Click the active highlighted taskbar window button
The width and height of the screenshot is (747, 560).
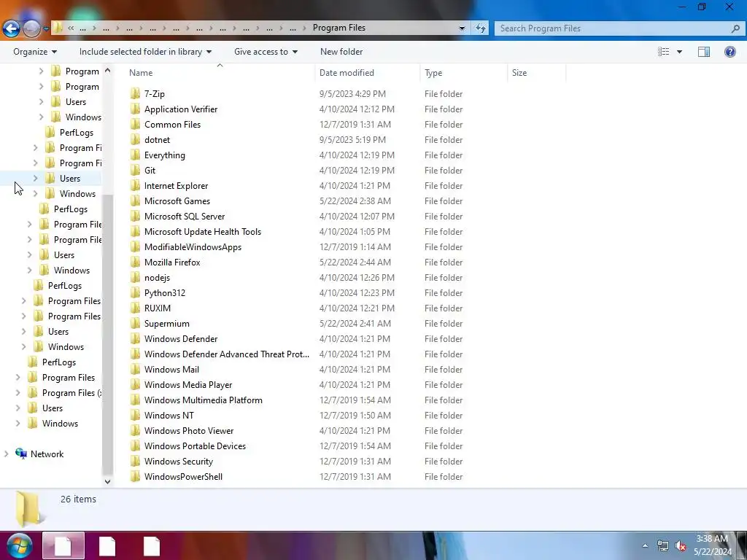63,545
